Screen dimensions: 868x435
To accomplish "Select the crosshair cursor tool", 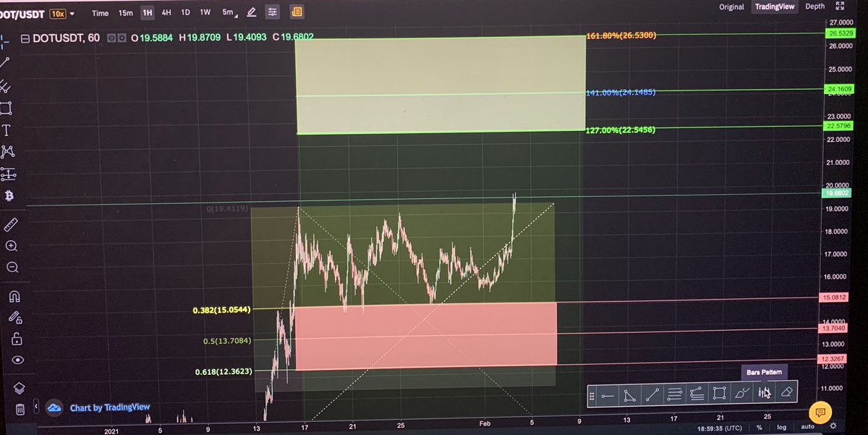I will pyautogui.click(x=4, y=41).
